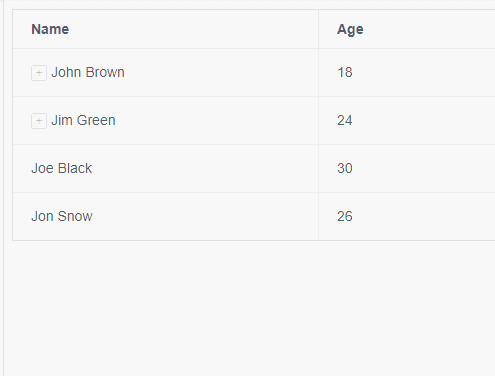This screenshot has height=376, width=495.
Task: Click blank space right of age 18
Action: 423,73
